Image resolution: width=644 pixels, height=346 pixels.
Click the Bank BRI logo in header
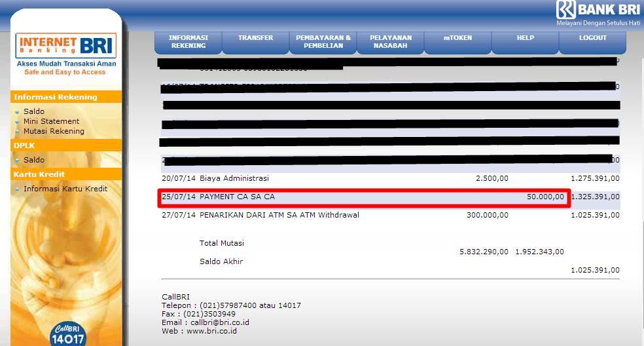point(598,9)
